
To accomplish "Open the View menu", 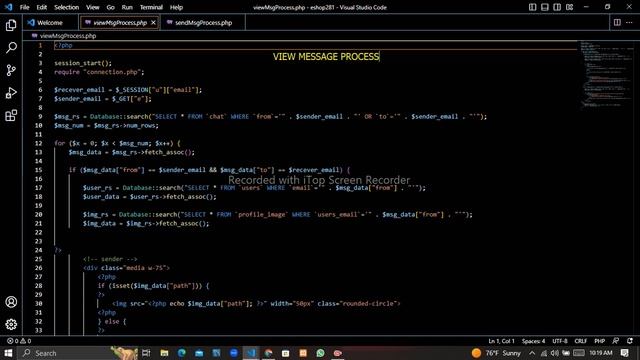I will tap(93, 7).
